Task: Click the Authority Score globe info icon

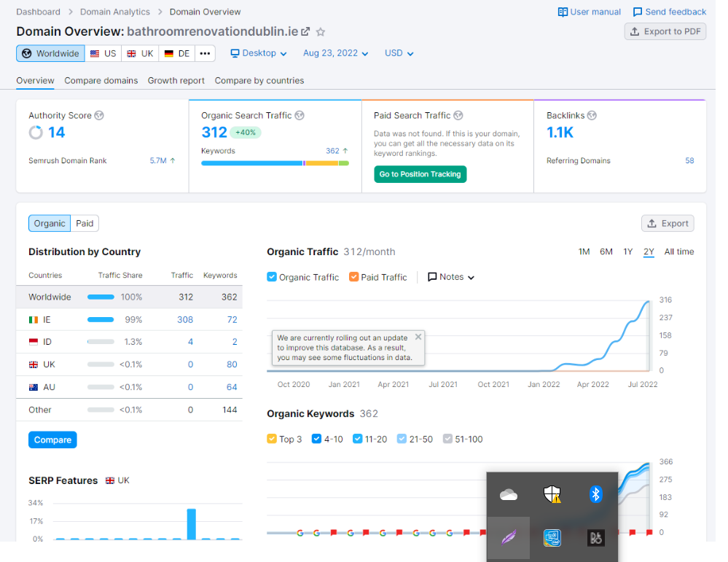Action: pos(99,115)
